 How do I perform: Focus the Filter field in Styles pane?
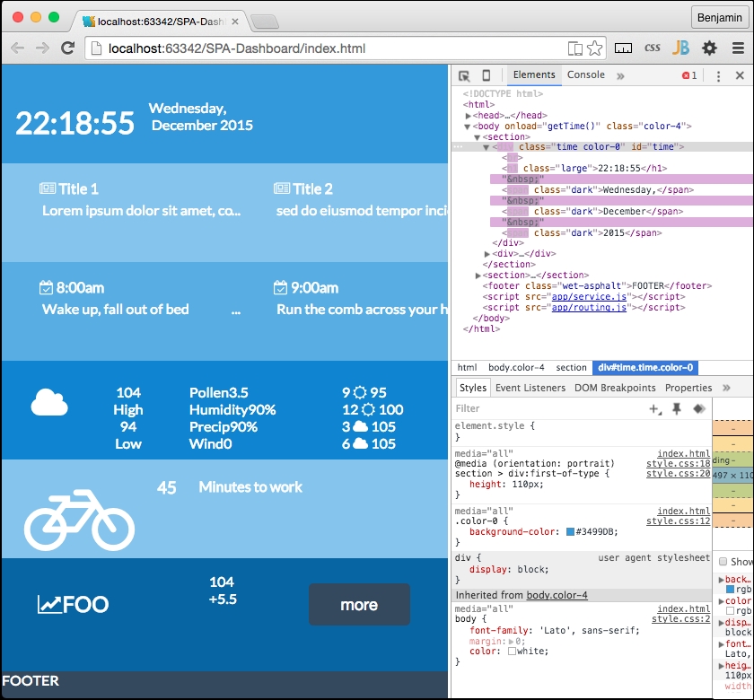(x=548, y=408)
